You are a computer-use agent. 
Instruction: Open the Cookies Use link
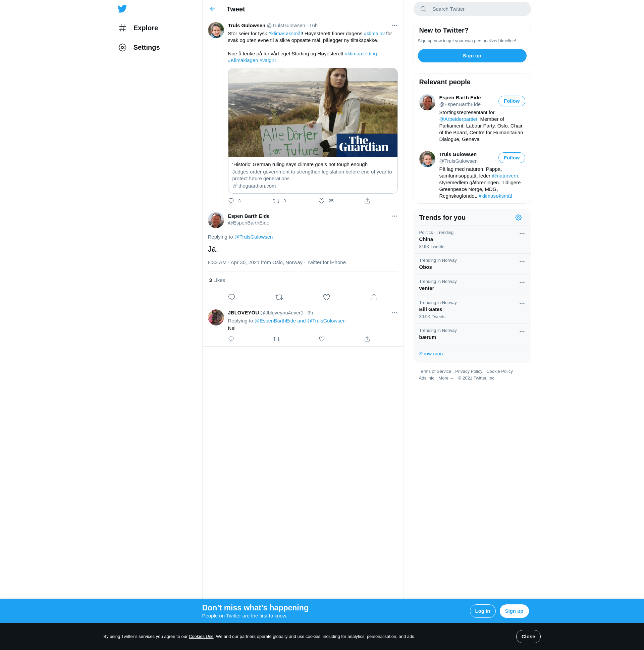[201, 637]
